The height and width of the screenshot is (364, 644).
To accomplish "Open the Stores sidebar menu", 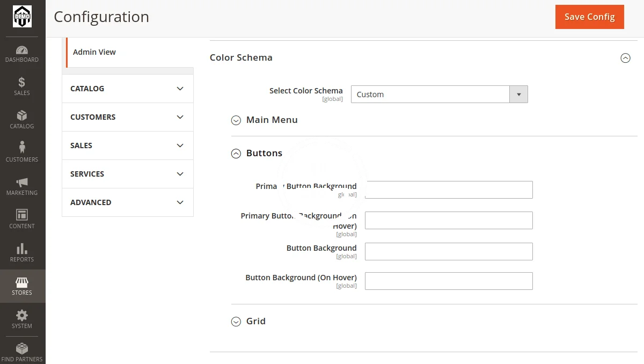I will coord(22,286).
